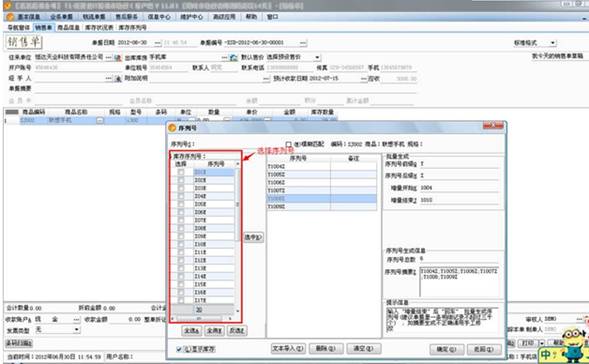Check the 模糊匹配 checkbox
This screenshot has width=589, height=364.
(288, 144)
